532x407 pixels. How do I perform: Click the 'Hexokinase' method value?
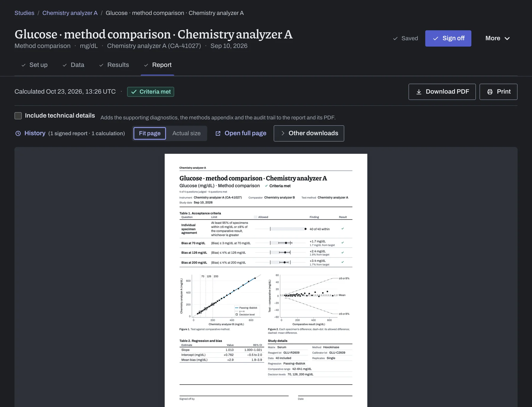point(331,347)
